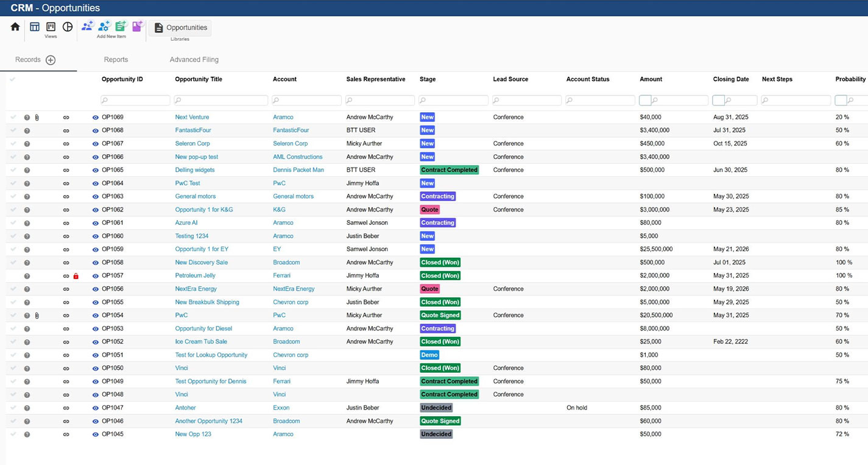This screenshot has height=465, width=868.
Task: Click the question mark icon on OP1060
Action: pos(27,236)
